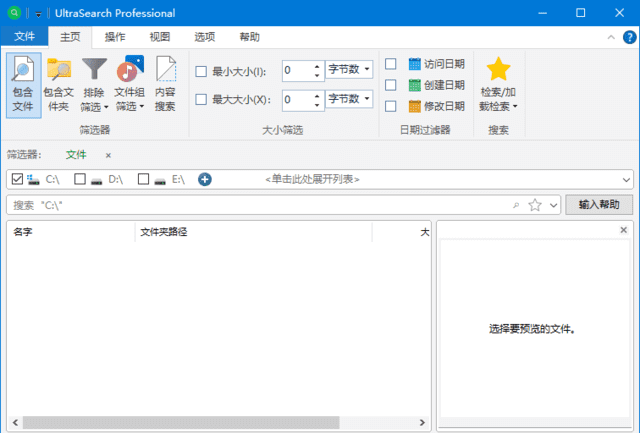Activate the 内容搜索 document icon
Screen dimensions: 640x433
pyautogui.click(x=165, y=85)
